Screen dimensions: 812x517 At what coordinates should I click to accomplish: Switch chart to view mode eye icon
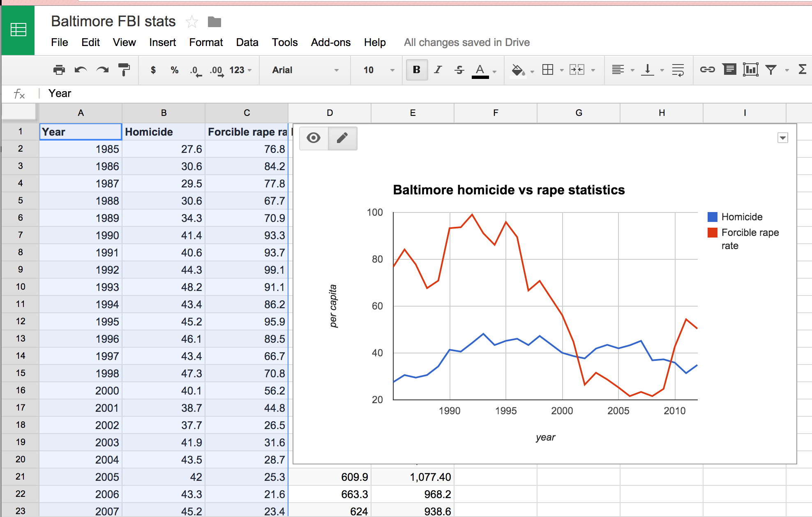click(x=314, y=138)
